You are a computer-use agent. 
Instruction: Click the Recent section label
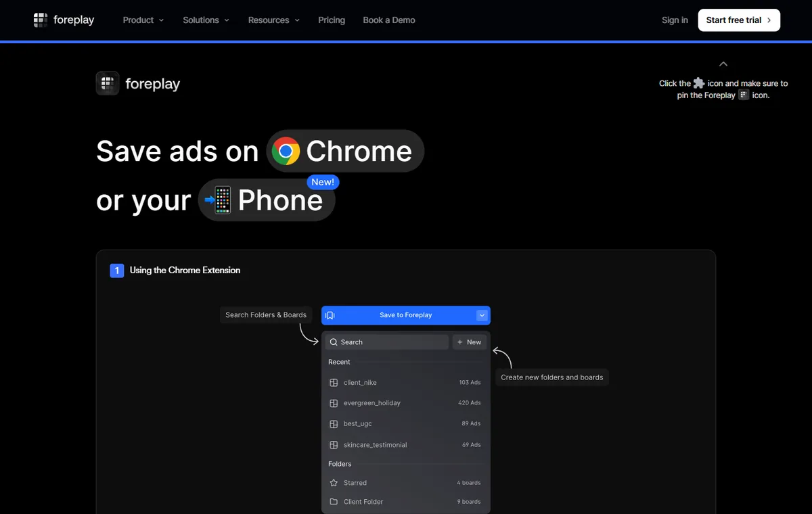pos(339,363)
